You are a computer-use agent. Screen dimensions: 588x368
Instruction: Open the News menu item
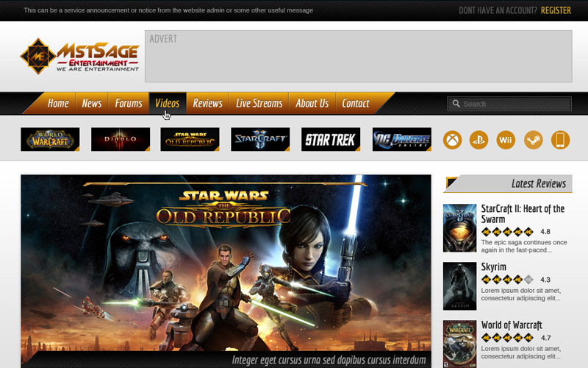point(92,103)
